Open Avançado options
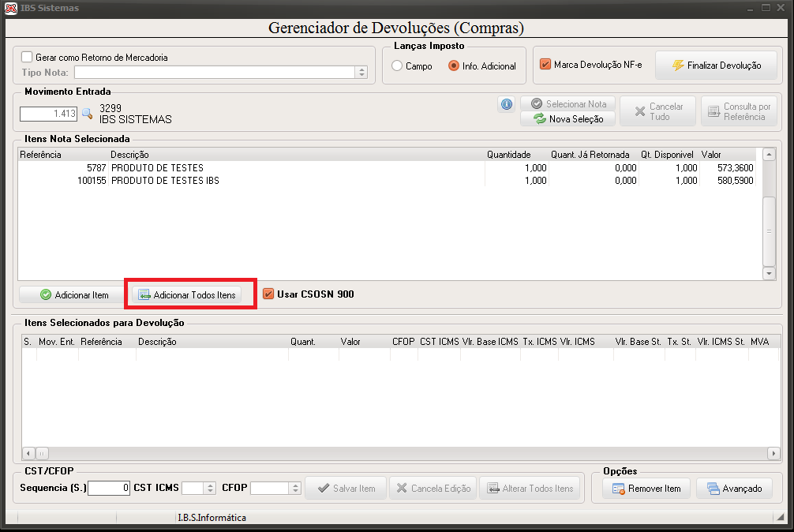The image size is (794, 532). click(x=734, y=489)
